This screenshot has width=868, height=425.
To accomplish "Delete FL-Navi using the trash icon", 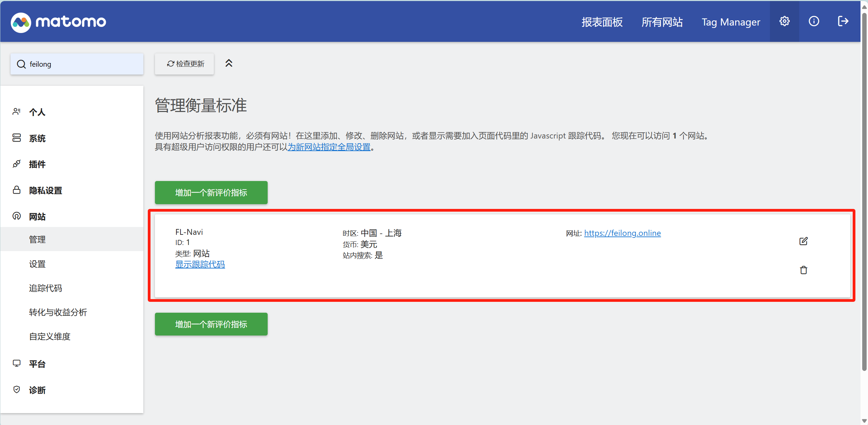I will [803, 270].
